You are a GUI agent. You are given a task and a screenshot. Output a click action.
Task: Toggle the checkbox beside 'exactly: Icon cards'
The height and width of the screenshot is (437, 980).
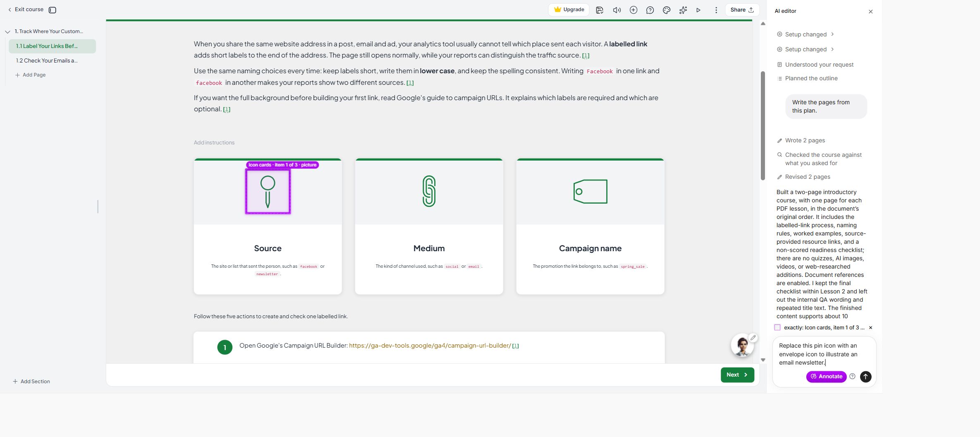(x=777, y=327)
